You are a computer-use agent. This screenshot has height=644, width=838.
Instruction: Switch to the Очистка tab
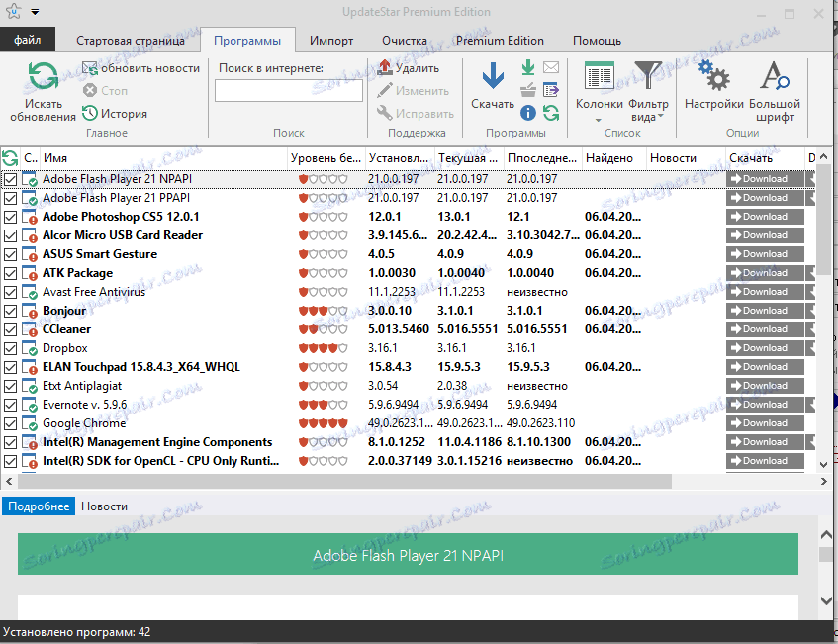404,41
